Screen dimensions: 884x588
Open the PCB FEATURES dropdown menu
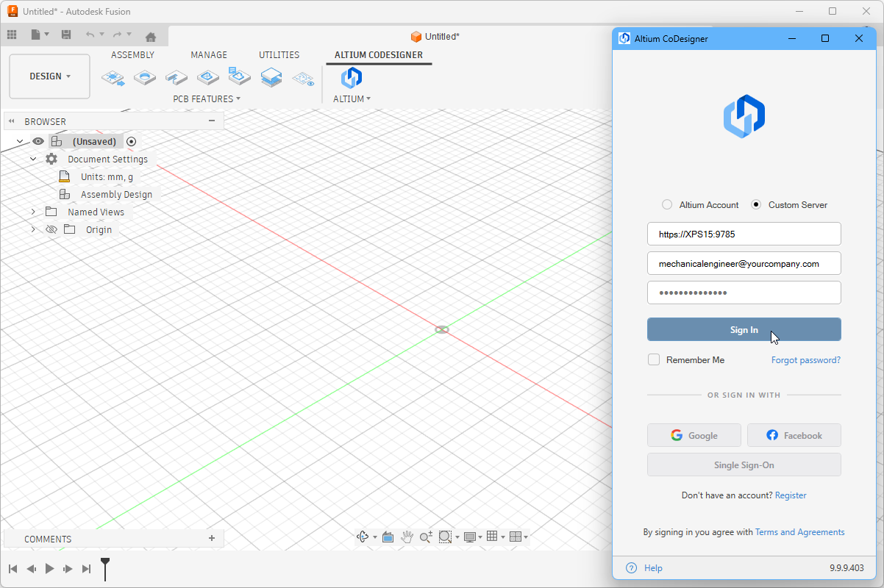point(207,98)
